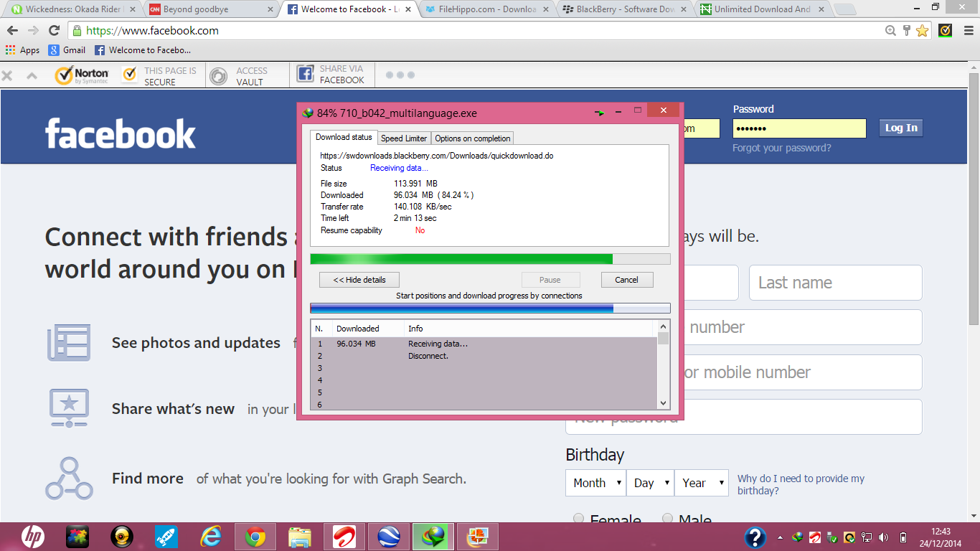
Task: Click blue connections progress bar
Action: pyautogui.click(x=490, y=308)
